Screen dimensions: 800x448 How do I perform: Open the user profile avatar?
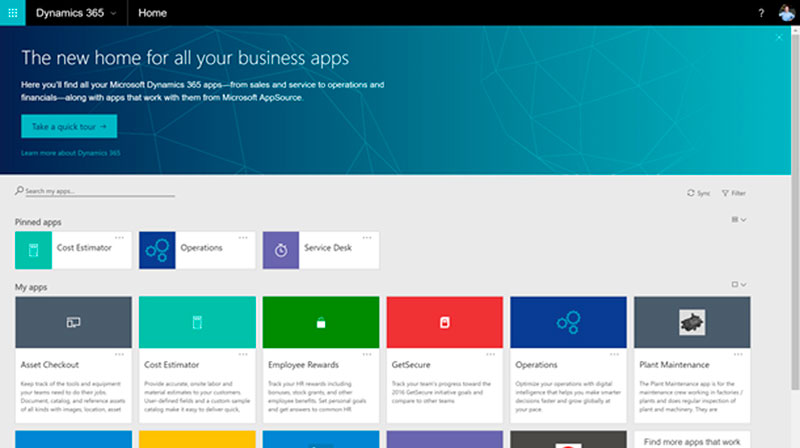786,13
